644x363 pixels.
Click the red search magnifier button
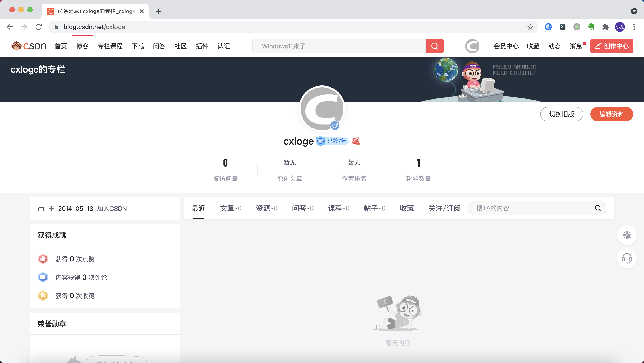click(x=434, y=46)
